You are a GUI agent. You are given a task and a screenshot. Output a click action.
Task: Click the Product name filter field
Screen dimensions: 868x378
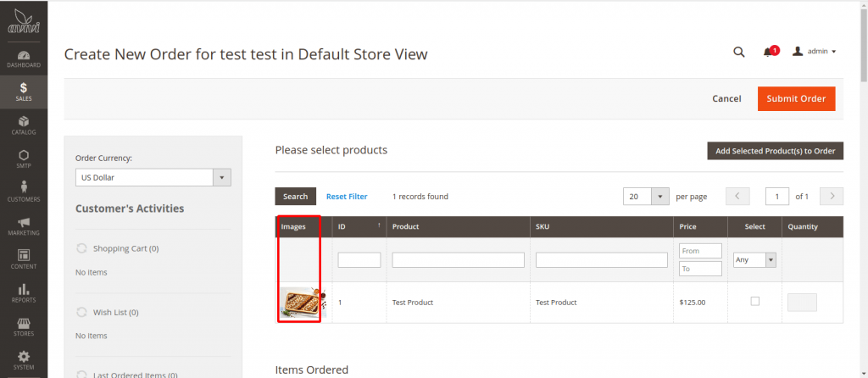[x=459, y=259]
